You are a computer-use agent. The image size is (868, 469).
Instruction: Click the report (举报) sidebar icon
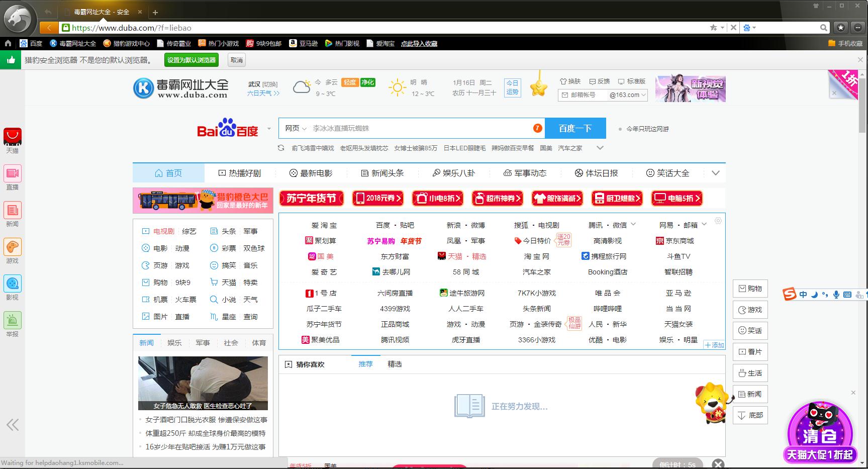click(x=13, y=320)
